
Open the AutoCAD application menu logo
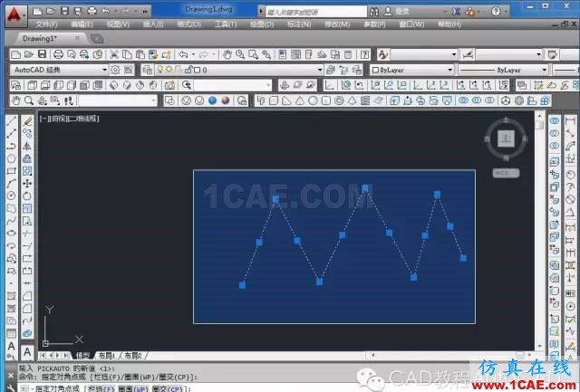coord(14,15)
